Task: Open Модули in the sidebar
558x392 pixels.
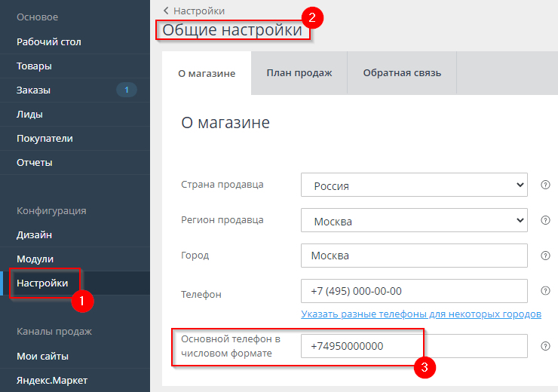Action: click(35, 259)
